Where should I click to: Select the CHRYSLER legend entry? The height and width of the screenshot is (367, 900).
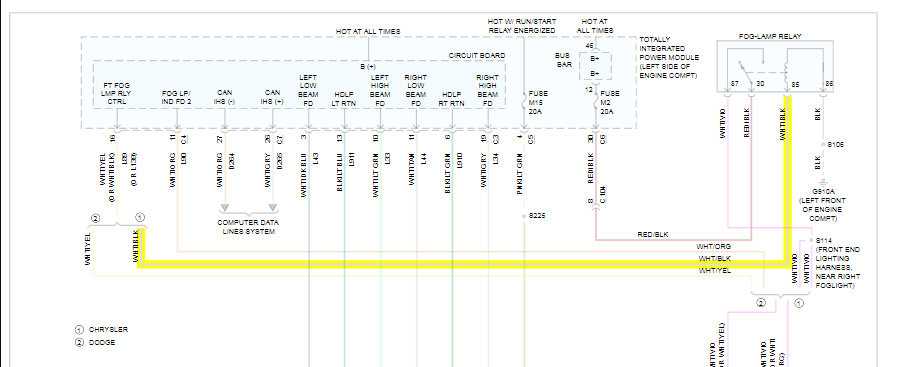(x=108, y=330)
